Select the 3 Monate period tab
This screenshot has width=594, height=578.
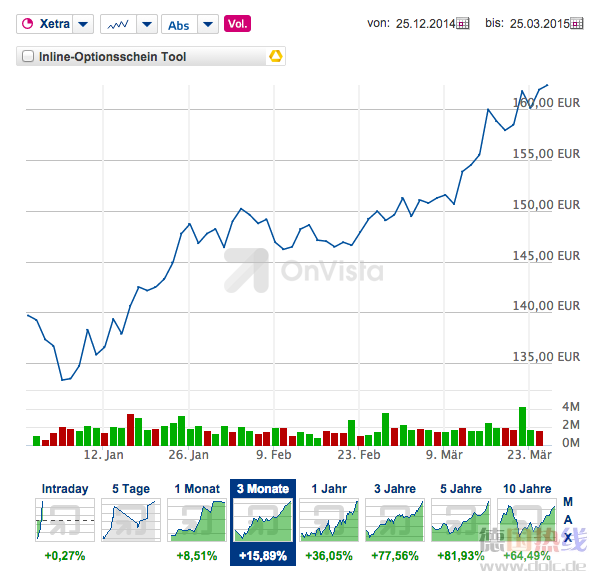[x=263, y=489]
